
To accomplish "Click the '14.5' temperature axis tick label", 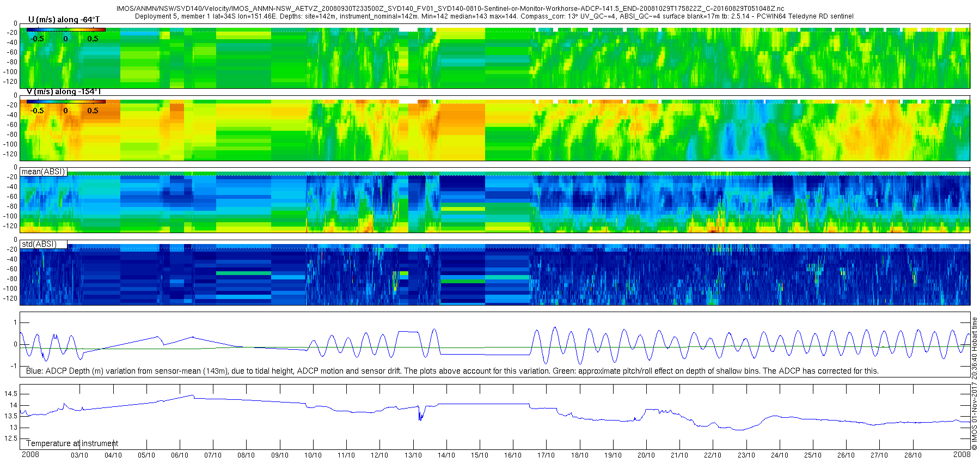I will [11, 394].
